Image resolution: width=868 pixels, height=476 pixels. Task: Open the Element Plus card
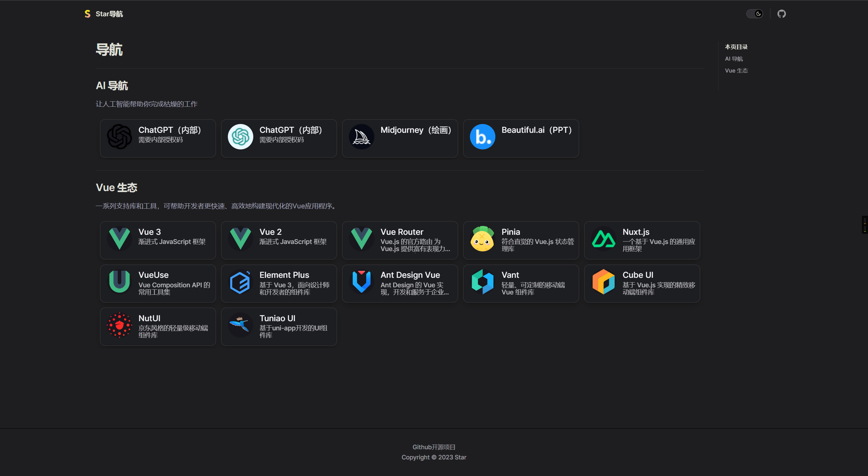pos(279,284)
